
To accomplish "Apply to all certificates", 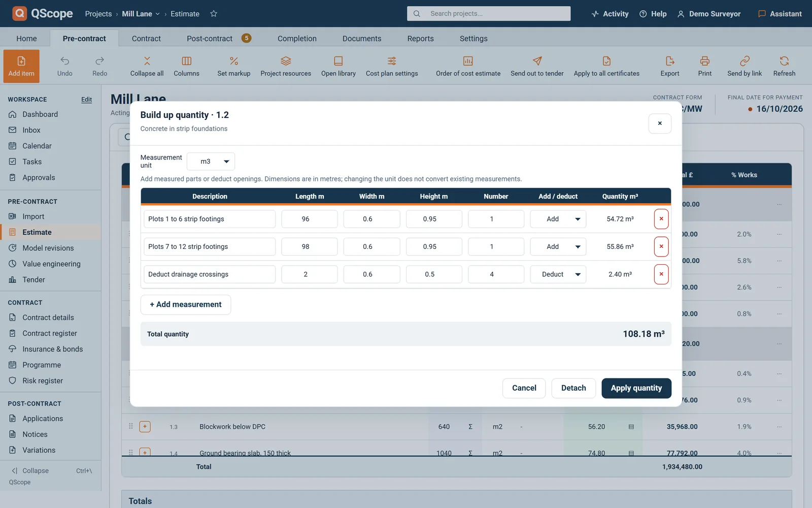I will coord(606,66).
